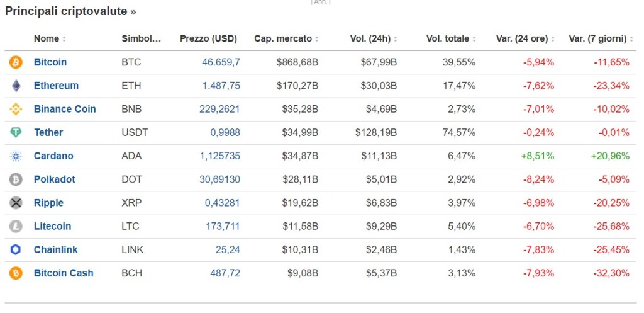Click the Polkadot grey icon
This screenshot has width=644, height=313.
coord(16,179)
